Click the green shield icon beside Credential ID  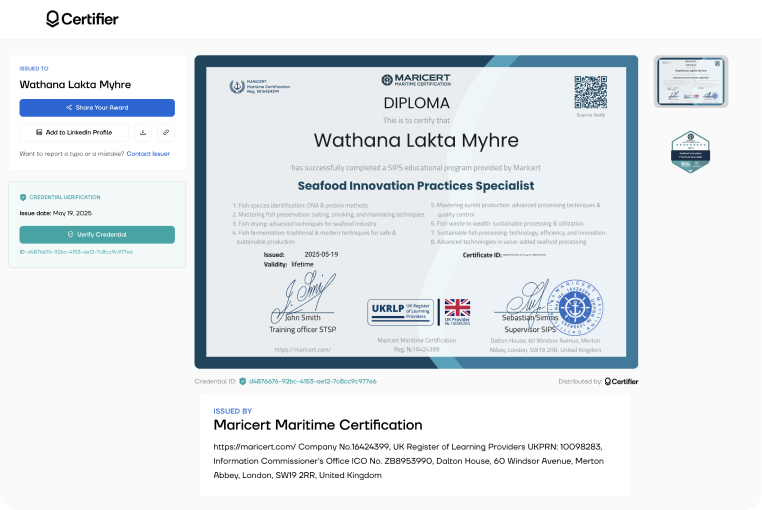point(242,381)
